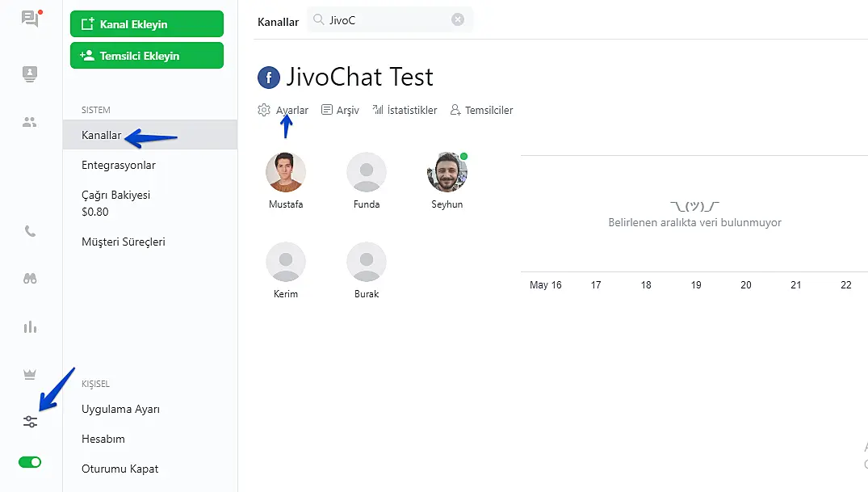
Task: Open the sliders settings icon
Action: point(30,422)
